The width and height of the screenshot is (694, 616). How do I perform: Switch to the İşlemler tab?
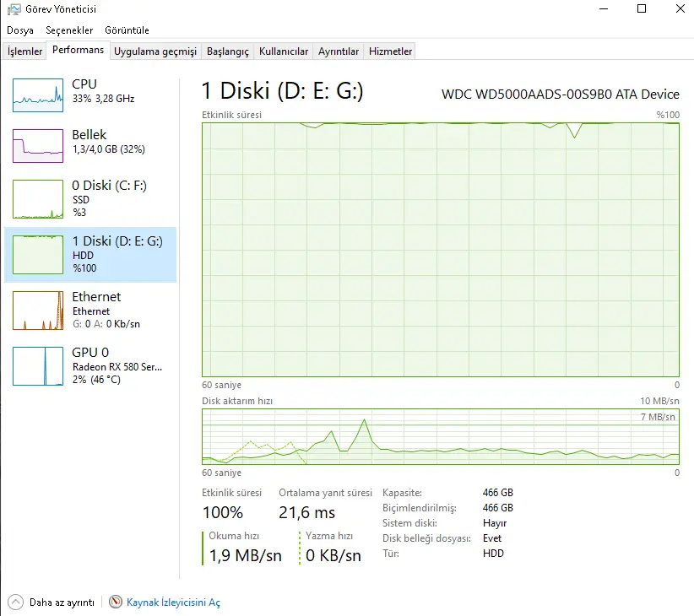(x=24, y=51)
